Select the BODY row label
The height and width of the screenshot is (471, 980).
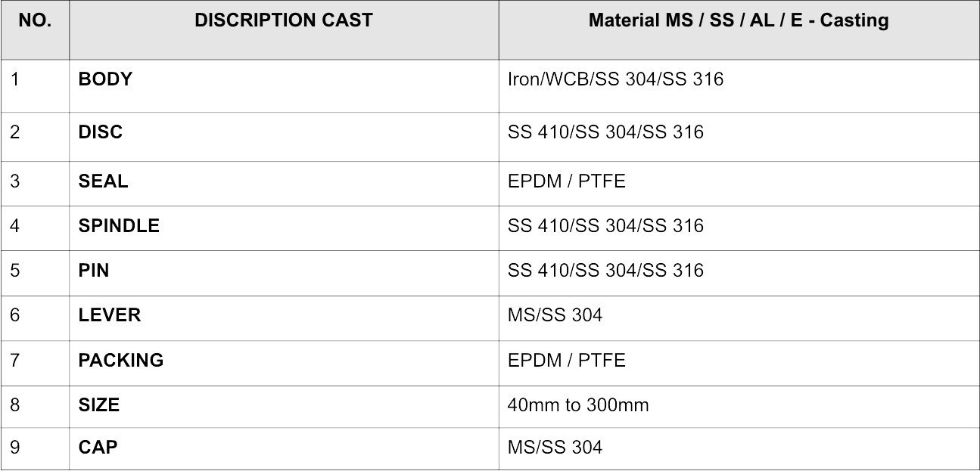point(105,79)
